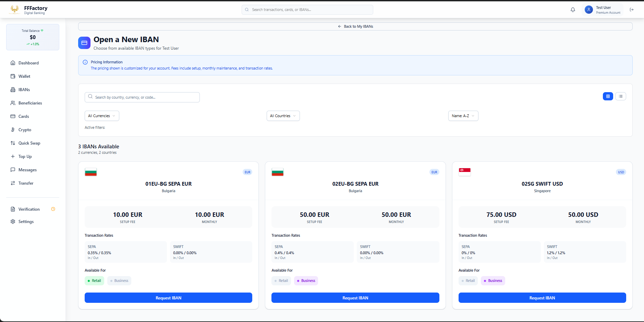Viewport: 644px width, 322px height.
Task: Click the FFFactory phoenix logo
Action: coord(14,10)
